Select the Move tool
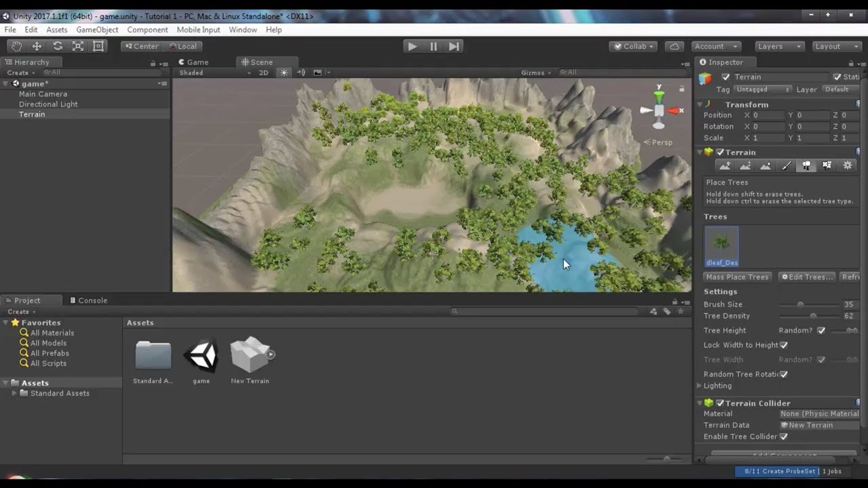The height and width of the screenshot is (488, 868). point(37,46)
